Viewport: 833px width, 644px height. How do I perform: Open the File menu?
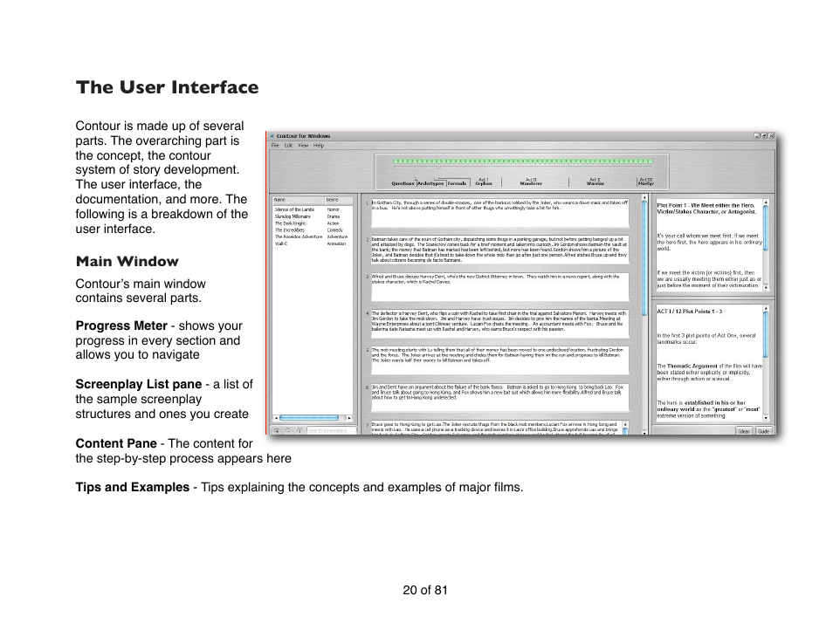pos(275,146)
